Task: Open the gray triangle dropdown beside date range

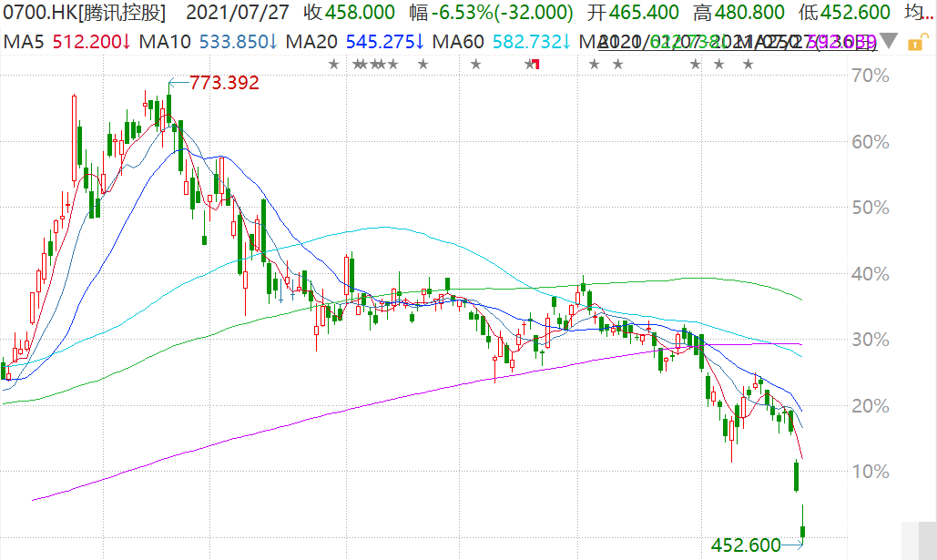Action: tap(889, 41)
